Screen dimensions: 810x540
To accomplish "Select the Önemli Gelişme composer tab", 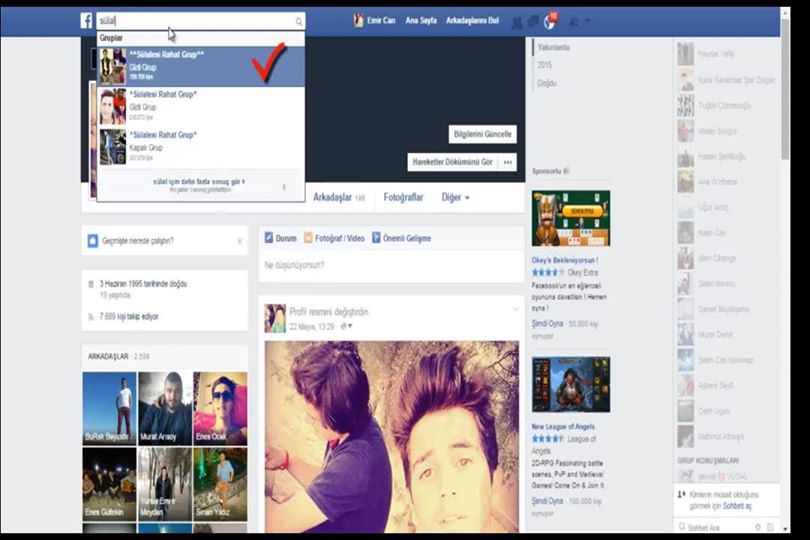I will pyautogui.click(x=401, y=238).
